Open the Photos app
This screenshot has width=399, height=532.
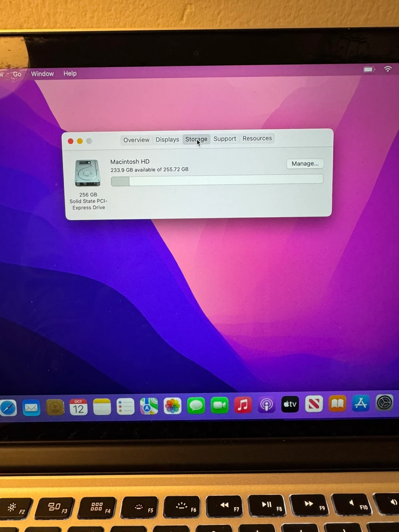coord(173,406)
